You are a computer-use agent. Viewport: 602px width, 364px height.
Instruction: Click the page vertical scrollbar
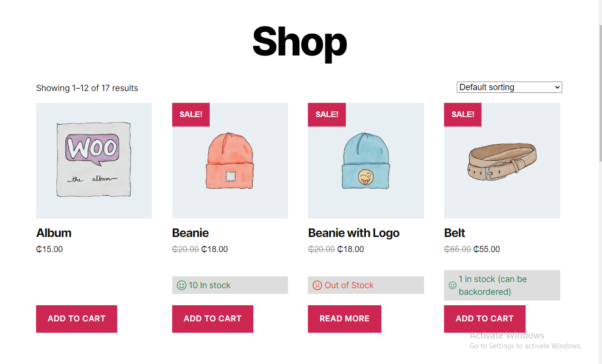point(600,95)
